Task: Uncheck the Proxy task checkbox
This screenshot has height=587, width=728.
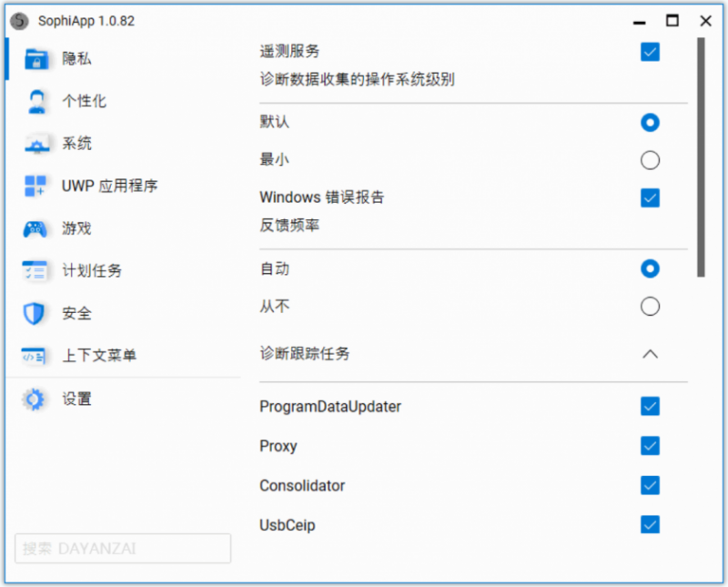Action: (650, 446)
